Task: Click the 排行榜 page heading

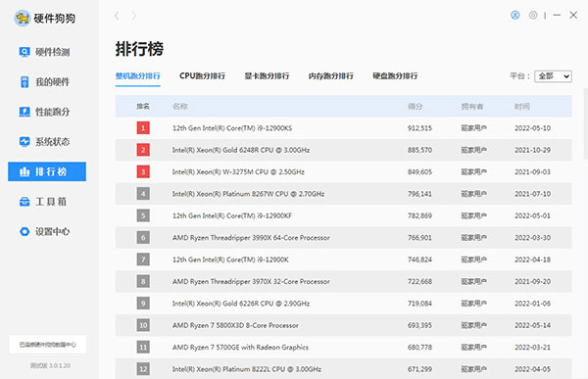Action: coord(139,49)
